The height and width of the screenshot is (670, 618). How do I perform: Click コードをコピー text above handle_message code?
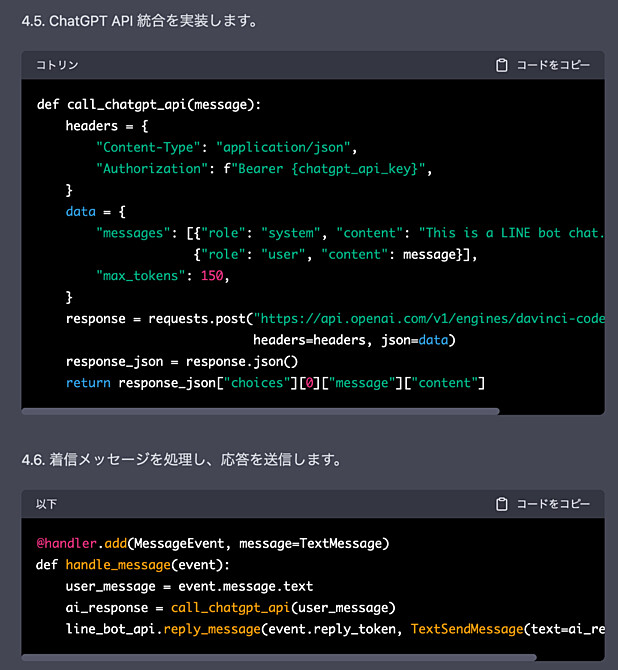point(553,504)
